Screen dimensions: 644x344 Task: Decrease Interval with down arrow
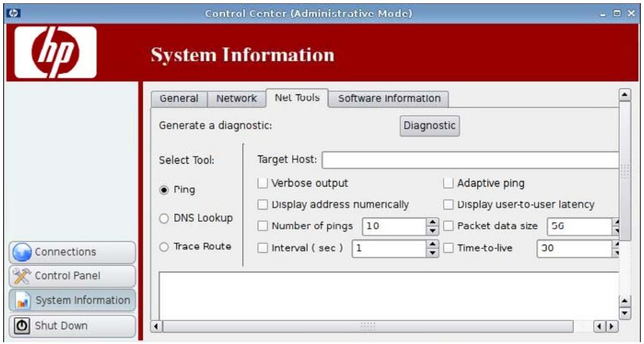click(433, 253)
